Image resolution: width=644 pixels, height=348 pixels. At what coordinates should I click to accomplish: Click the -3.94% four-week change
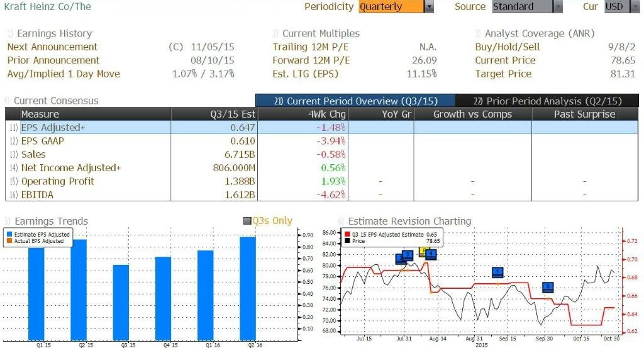(331, 141)
